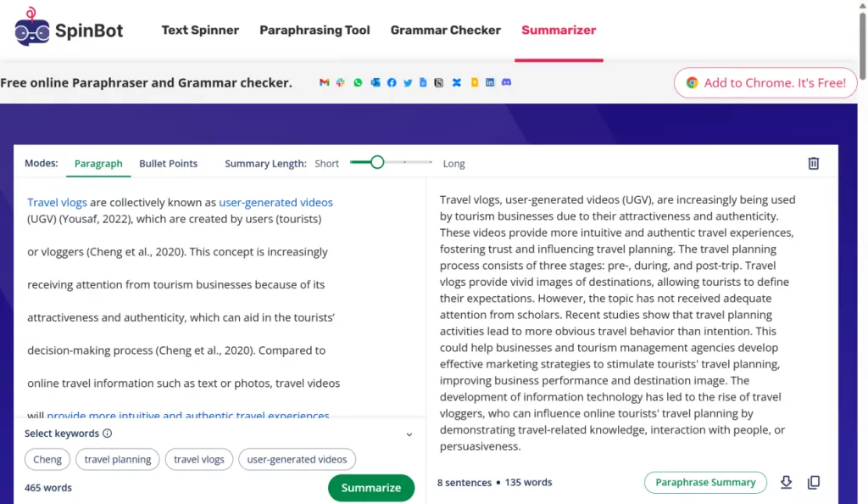Viewport: 868px width, 504px height.
Task: Click the Facebook icon
Action: (x=392, y=83)
